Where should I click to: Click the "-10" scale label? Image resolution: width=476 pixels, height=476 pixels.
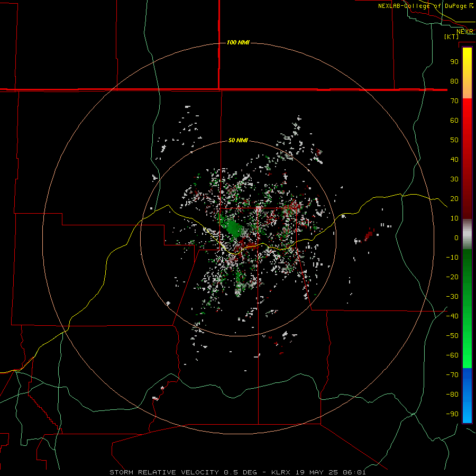452,258
